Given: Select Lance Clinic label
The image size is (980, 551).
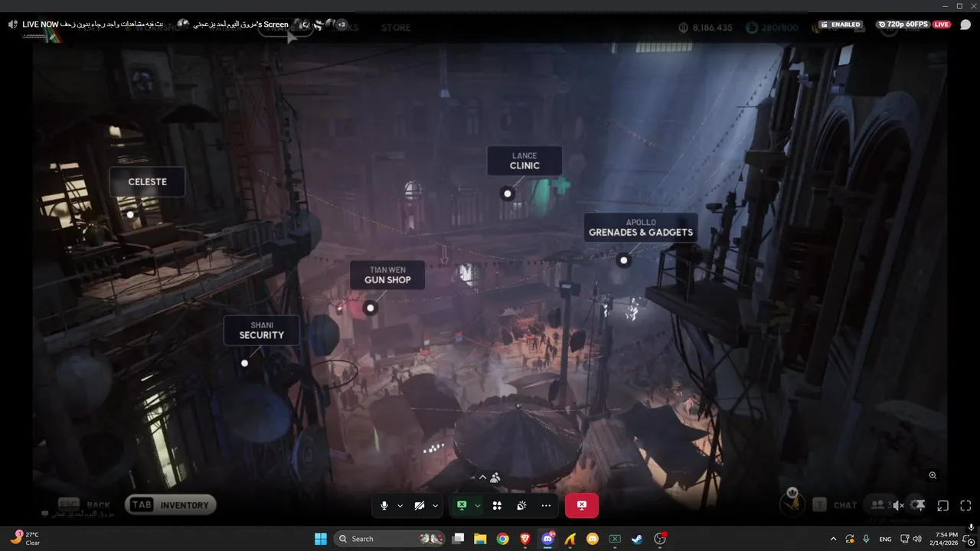Looking at the screenshot, I should (x=524, y=161).
